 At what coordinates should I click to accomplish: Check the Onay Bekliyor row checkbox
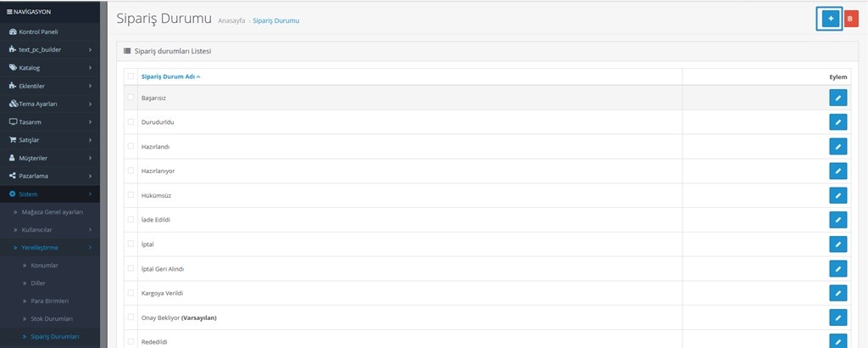tap(131, 317)
